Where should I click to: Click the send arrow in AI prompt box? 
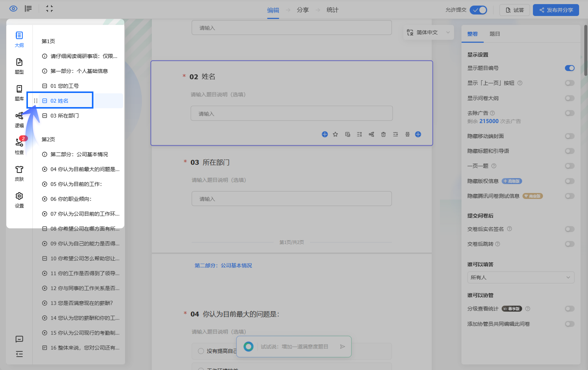point(342,347)
